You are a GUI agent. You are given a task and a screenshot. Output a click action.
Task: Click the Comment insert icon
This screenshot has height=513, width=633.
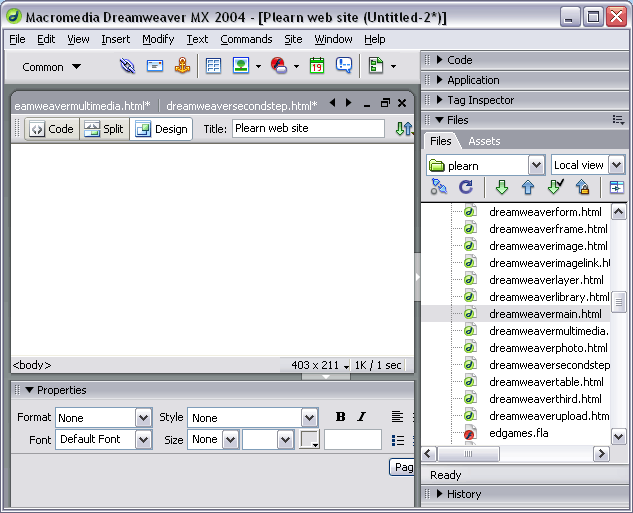(x=344, y=66)
